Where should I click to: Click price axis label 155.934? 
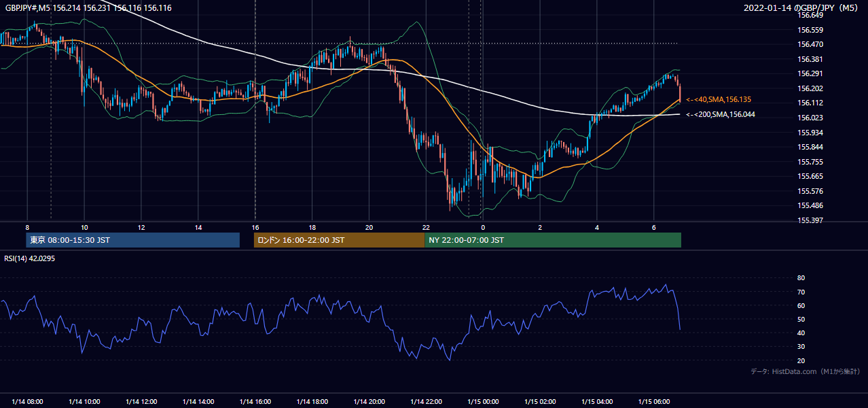810,133
